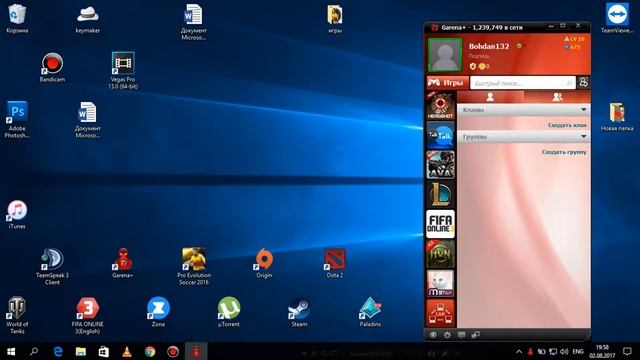The width and height of the screenshot is (640, 360).
Task: Click the online status dot beside Bohdan132
Action: point(519,46)
